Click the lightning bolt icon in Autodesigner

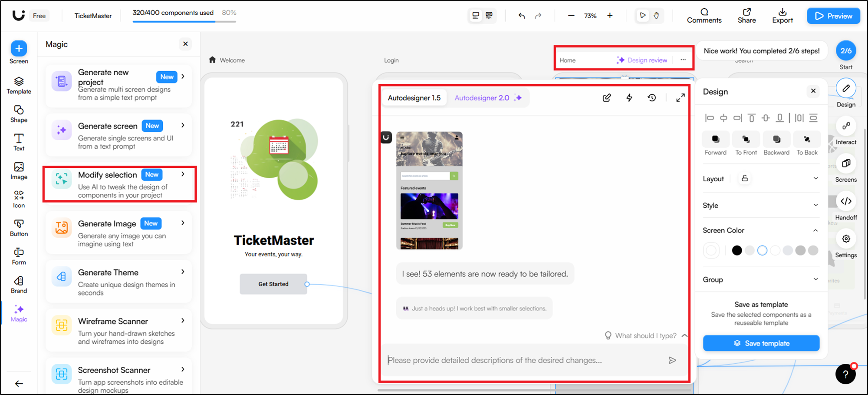point(629,98)
